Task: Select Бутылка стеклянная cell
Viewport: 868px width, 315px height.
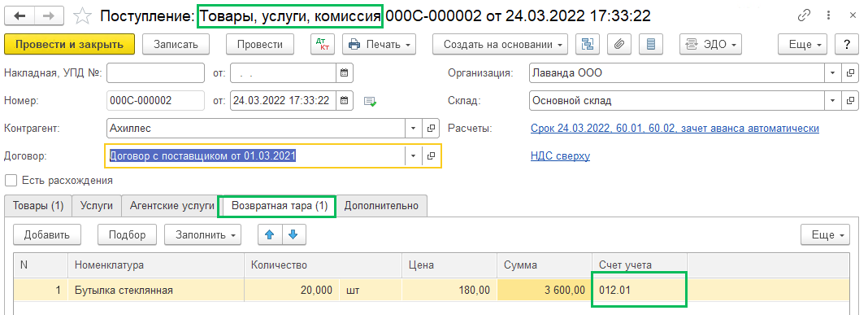Action: [x=156, y=290]
